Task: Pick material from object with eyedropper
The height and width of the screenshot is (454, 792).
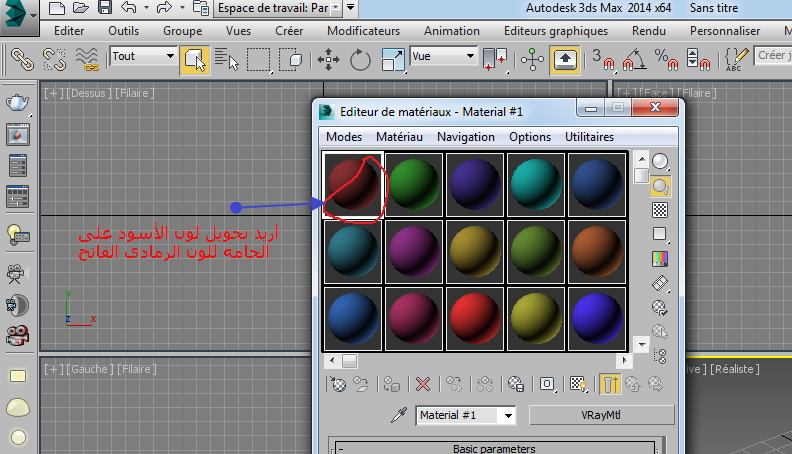Action: click(399, 415)
